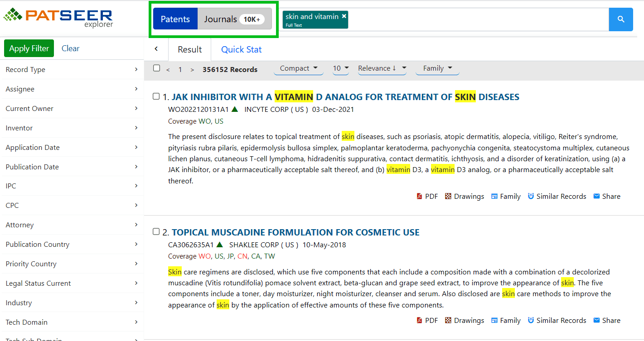Click the 10K+ badge on Journals
This screenshot has width=644, height=341.
pos(252,19)
